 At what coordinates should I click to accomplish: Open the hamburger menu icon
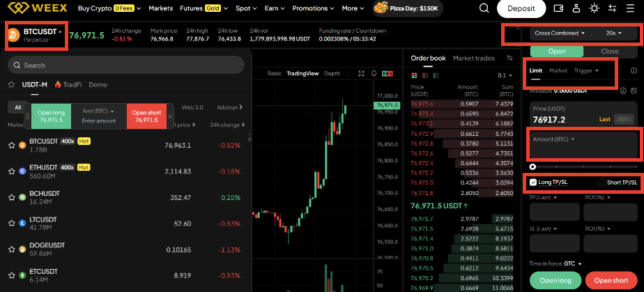click(629, 8)
